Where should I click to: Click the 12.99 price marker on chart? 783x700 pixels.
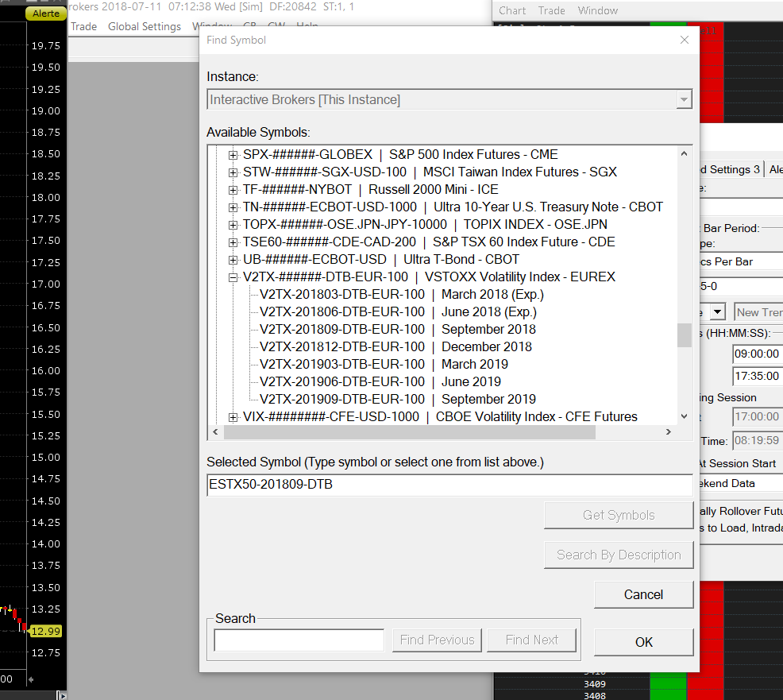tap(45, 631)
